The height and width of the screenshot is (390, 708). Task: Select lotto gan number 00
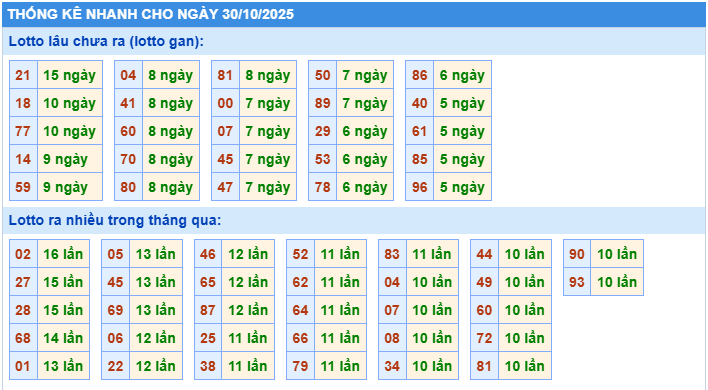pyautogui.click(x=225, y=103)
